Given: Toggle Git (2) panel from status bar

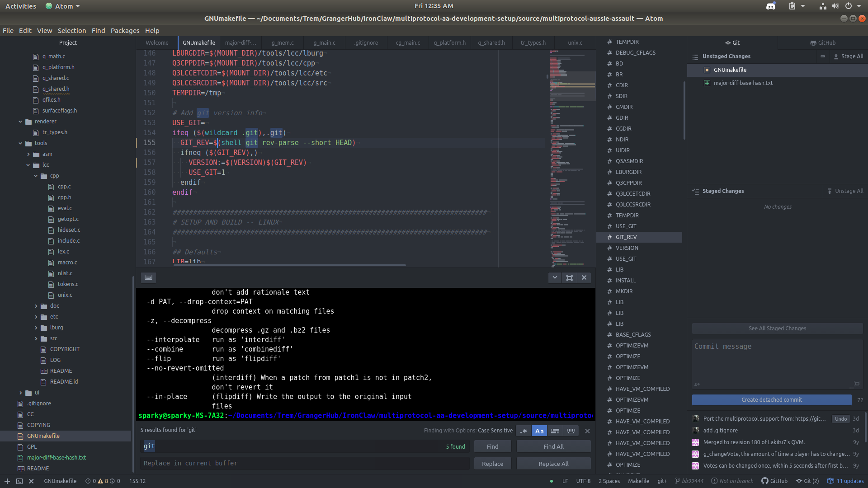Looking at the screenshot, I should 807,481.
